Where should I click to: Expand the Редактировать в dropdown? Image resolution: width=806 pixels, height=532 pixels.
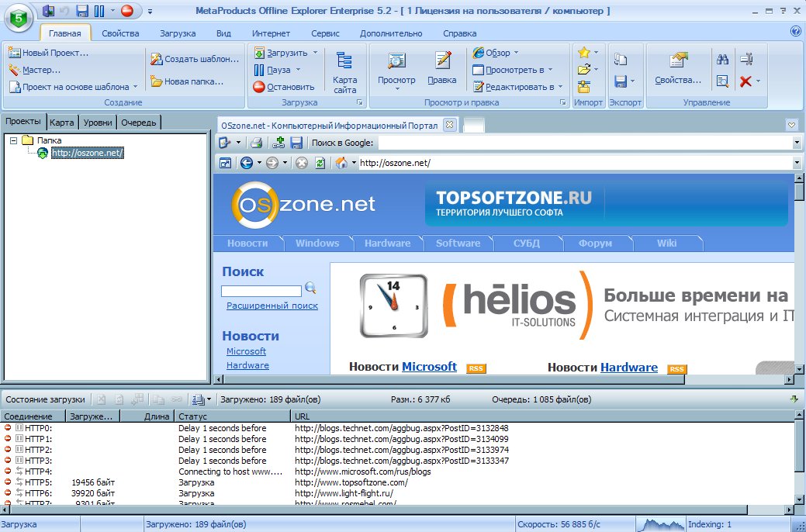point(560,86)
